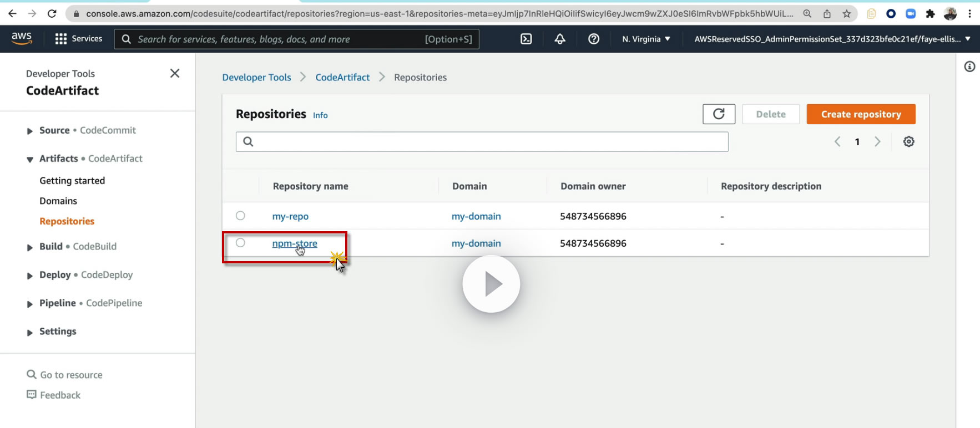Go forward using browser forward arrow
The image size is (980, 428).
(x=32, y=14)
